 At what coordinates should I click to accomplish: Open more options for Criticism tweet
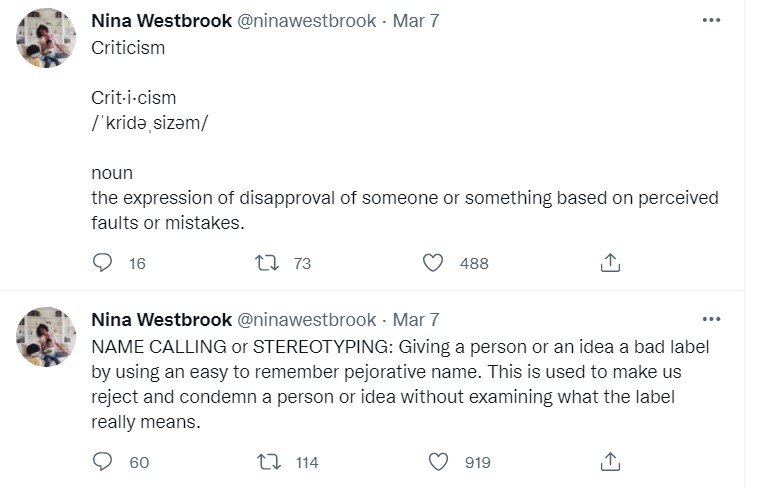click(x=711, y=21)
